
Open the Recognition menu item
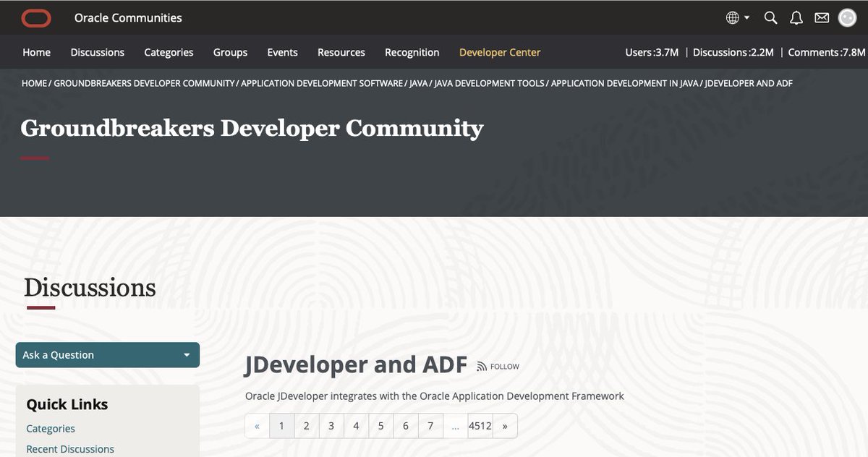412,52
